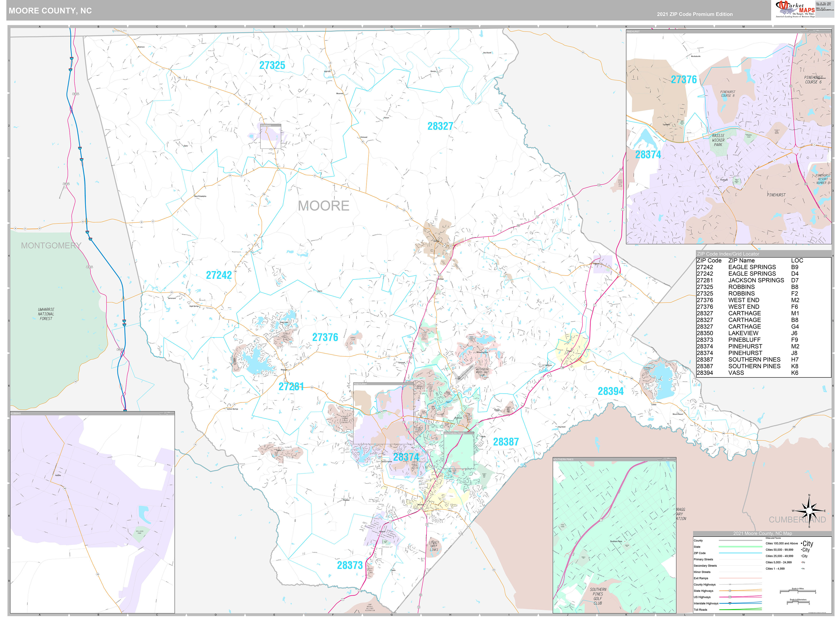The width and height of the screenshot is (840, 617).
Task: Click the 2021 ZIP Code Premium Edition text
Action: (695, 14)
